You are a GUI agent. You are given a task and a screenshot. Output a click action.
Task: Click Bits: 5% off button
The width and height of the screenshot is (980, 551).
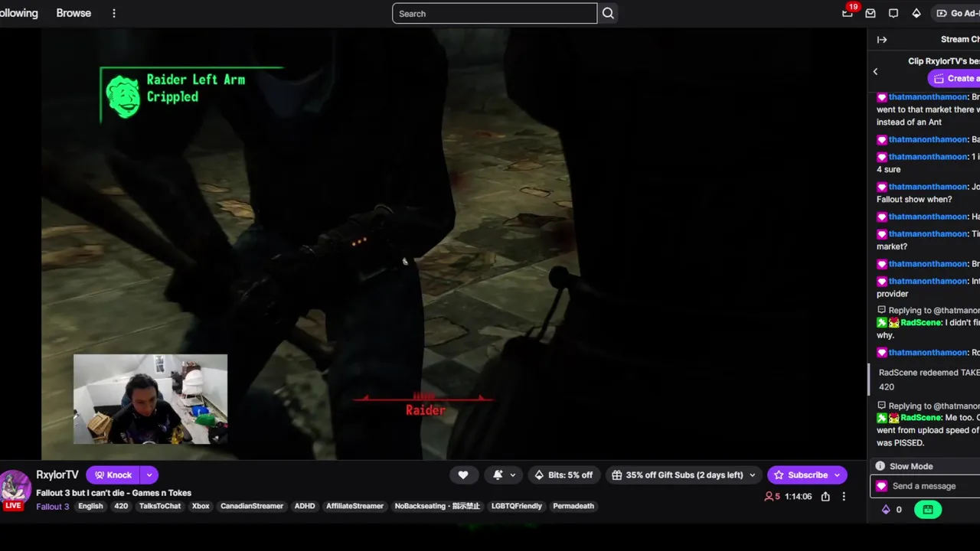pos(563,474)
